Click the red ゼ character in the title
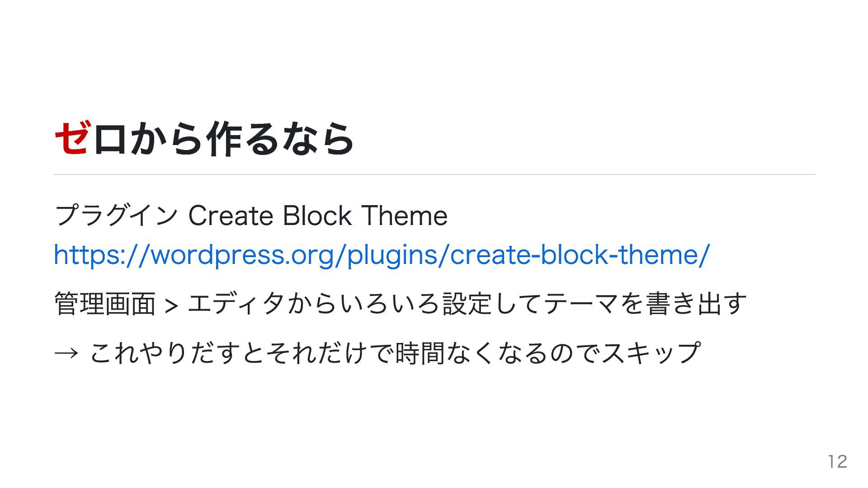Viewport: 868px width, 488px height. (x=72, y=139)
